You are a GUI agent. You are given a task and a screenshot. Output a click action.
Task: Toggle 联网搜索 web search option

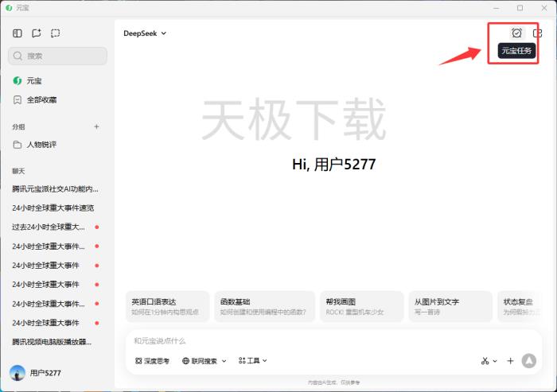point(199,361)
